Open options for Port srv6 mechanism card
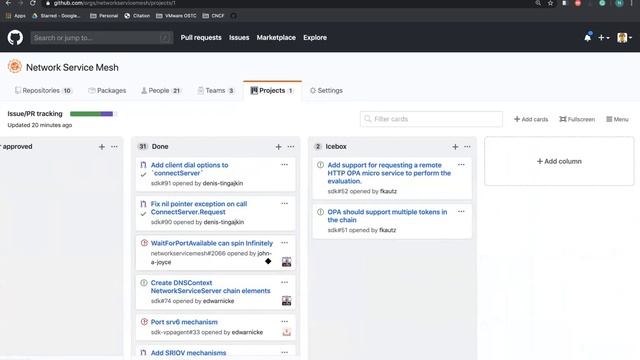This screenshot has height=360, width=640. coord(284,321)
